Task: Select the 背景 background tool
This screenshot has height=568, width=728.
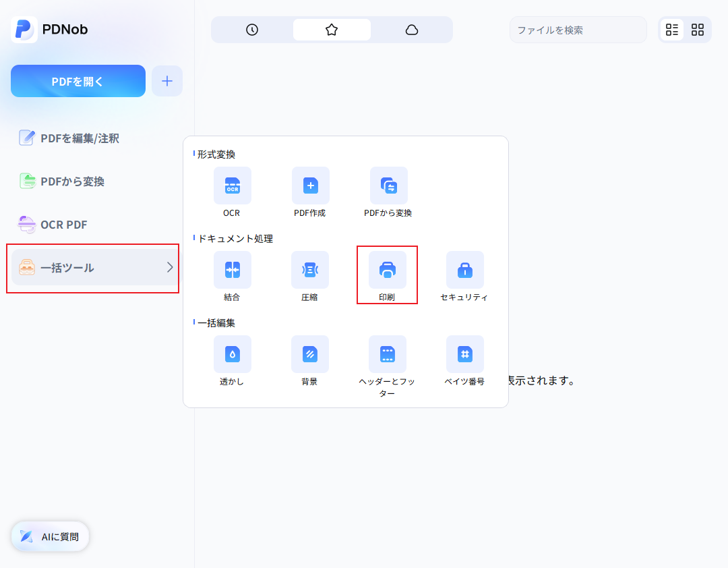Action: [x=310, y=354]
